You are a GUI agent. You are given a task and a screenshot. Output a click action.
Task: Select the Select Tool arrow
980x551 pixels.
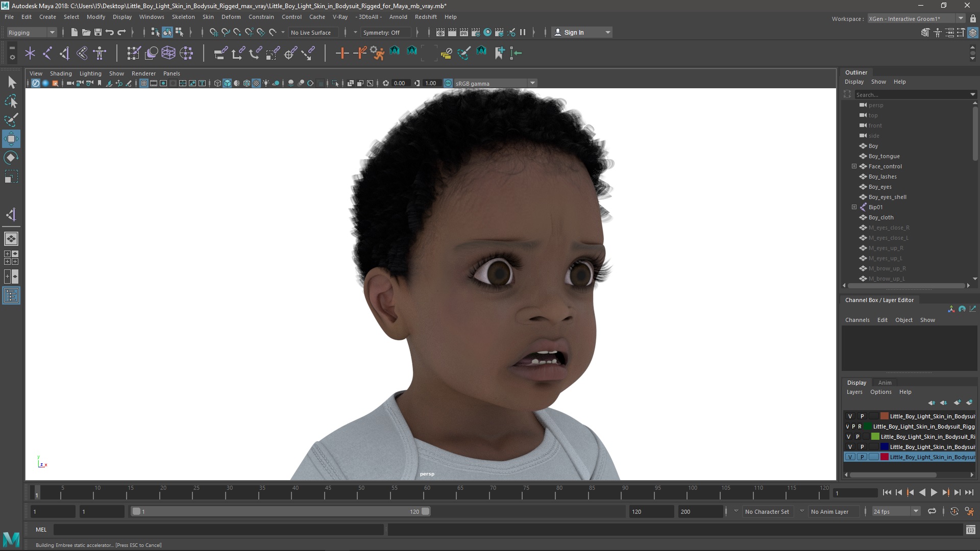[x=11, y=82]
